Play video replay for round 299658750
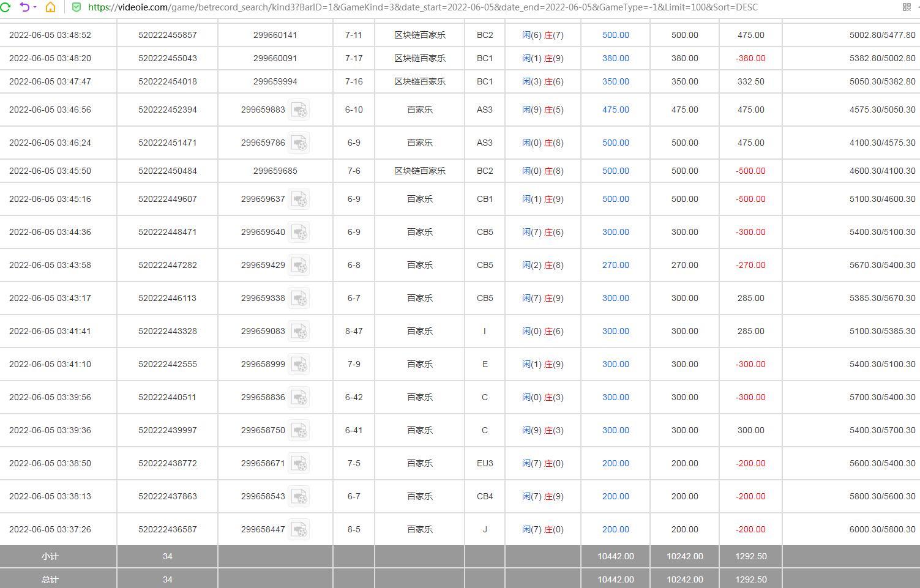The height and width of the screenshot is (588, 920). point(299,431)
